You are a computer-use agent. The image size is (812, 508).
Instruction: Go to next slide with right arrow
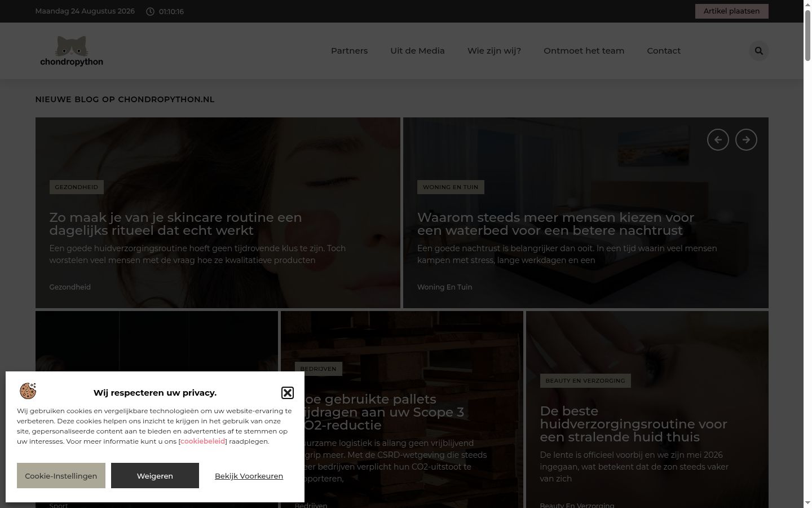pyautogui.click(x=746, y=140)
